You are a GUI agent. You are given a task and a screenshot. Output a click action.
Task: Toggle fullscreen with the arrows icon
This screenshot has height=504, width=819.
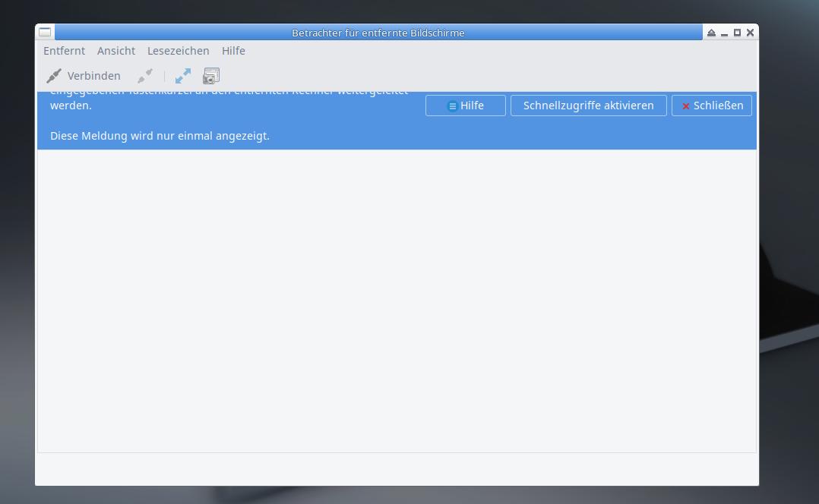pyautogui.click(x=183, y=76)
